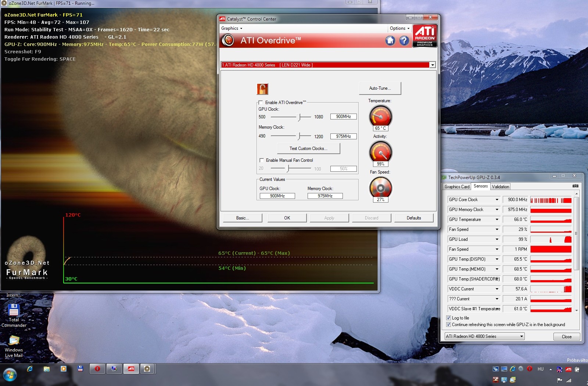
Task: Click the '57.6 A' VDDC Current value
Action: click(x=515, y=289)
